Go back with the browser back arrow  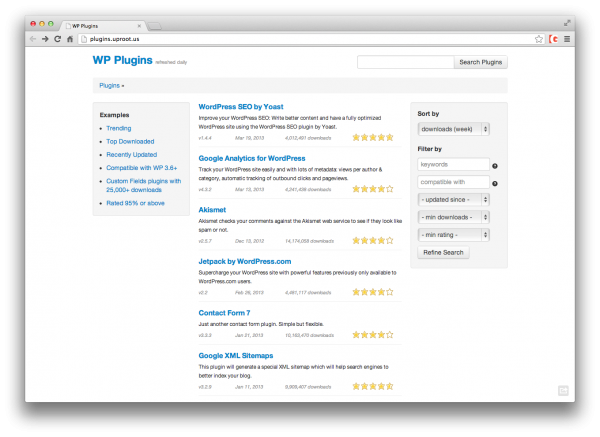tap(33, 39)
